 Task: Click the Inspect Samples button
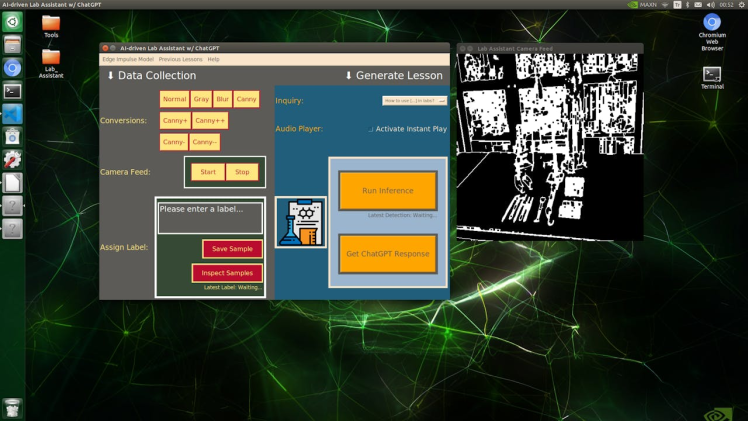[x=227, y=273]
